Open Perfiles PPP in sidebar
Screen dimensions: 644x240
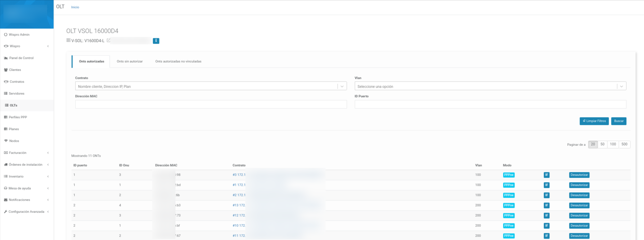pos(18,117)
